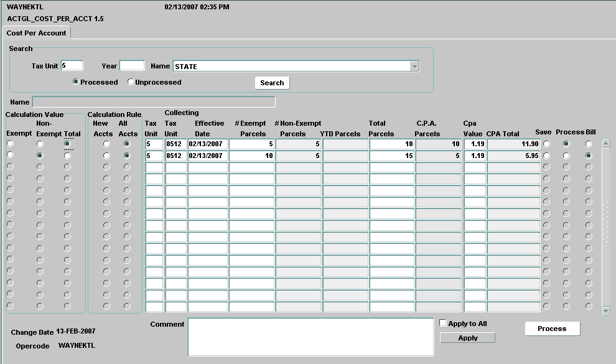Enable the Apply to All checkbox
Image resolution: width=616 pixels, height=364 pixels.
click(x=443, y=324)
